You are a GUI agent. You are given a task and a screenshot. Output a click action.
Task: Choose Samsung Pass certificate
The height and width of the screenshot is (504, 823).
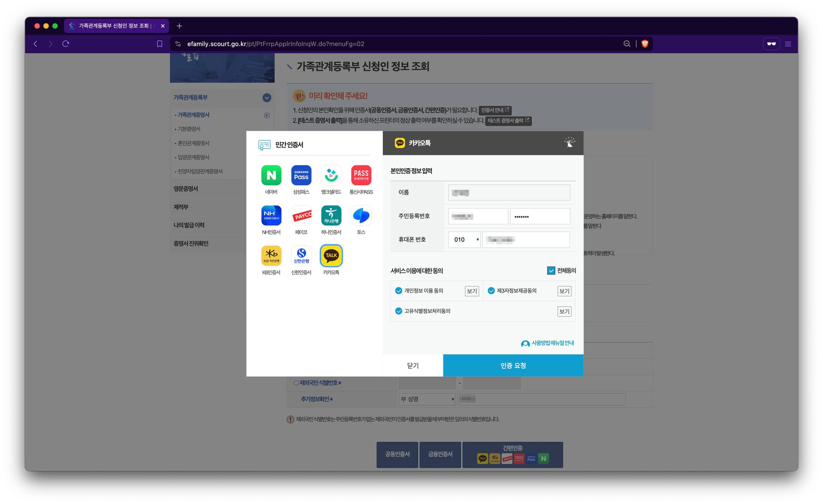[x=301, y=175]
